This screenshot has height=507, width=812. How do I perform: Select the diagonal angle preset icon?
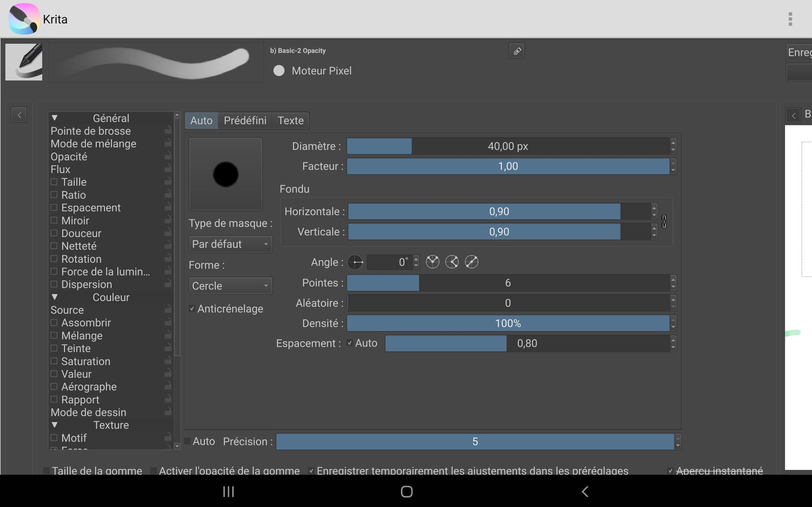[x=471, y=262]
